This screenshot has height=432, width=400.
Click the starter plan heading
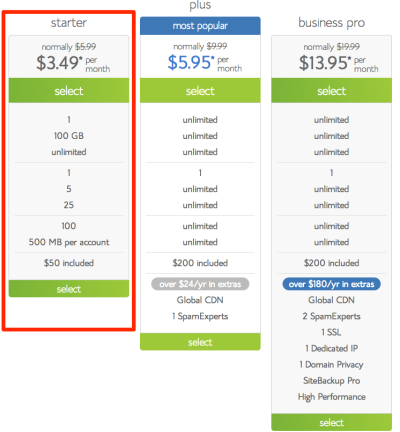pos(69,23)
